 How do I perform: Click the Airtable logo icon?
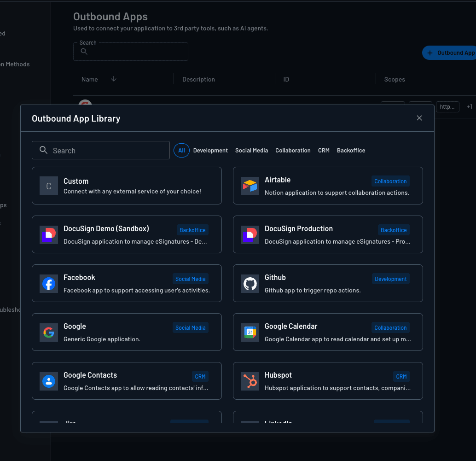click(x=250, y=186)
